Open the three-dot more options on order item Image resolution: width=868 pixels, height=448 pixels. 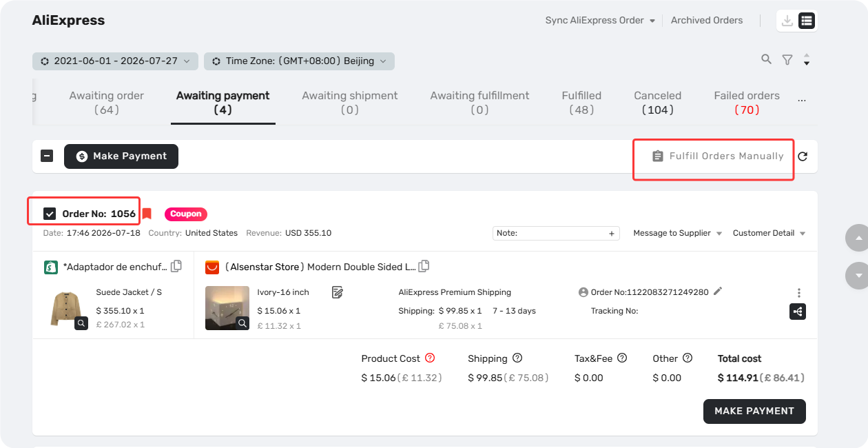tap(799, 293)
